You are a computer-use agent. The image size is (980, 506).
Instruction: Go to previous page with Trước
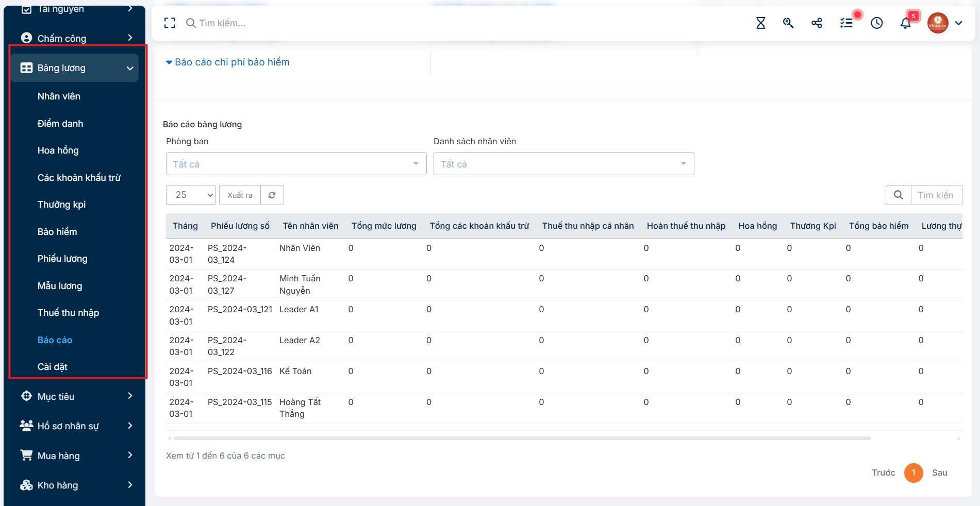tap(883, 473)
